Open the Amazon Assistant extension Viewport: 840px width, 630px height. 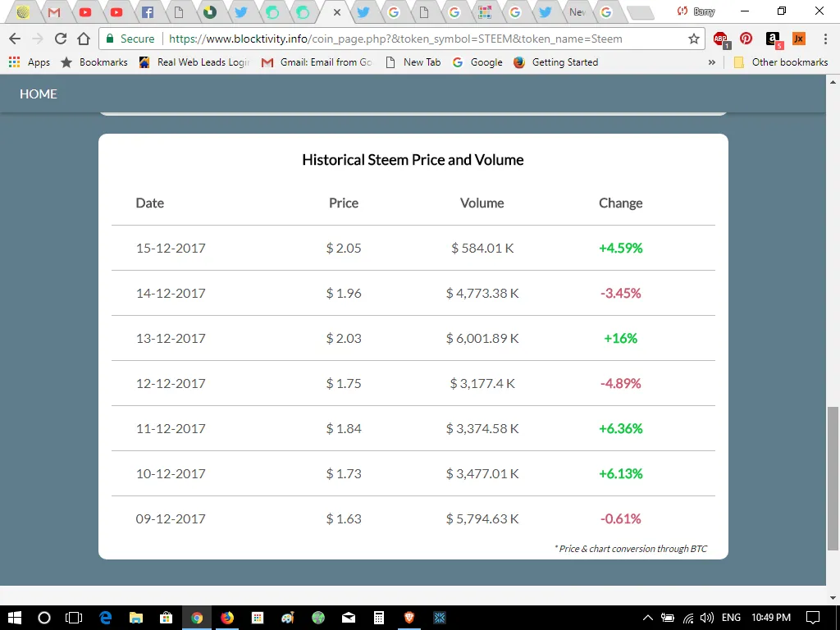tap(774, 39)
